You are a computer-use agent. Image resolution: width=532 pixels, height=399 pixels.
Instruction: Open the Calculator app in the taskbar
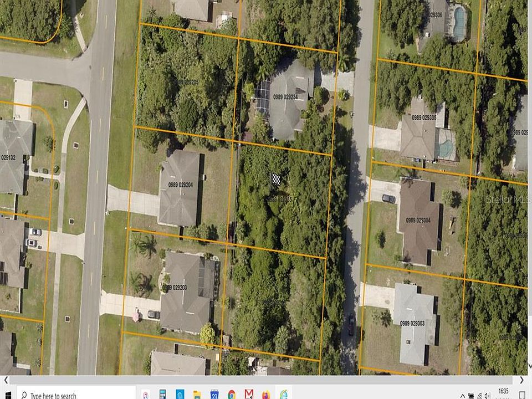coord(162,395)
